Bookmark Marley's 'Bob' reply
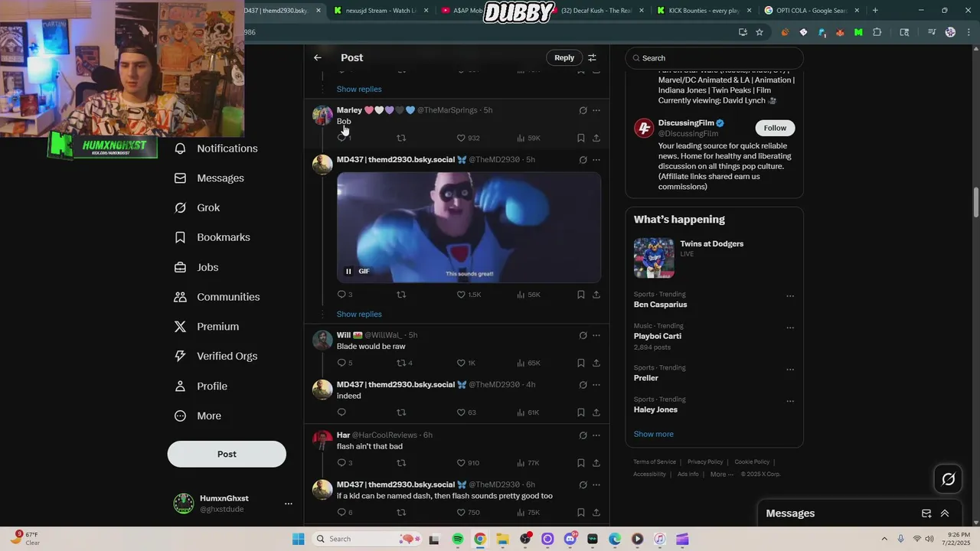 (581, 138)
